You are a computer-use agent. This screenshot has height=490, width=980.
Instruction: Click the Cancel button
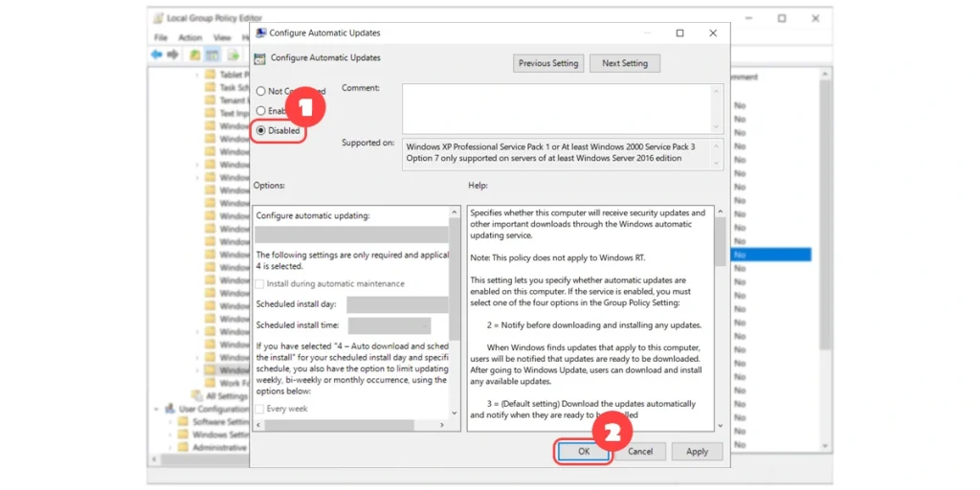pyautogui.click(x=640, y=452)
